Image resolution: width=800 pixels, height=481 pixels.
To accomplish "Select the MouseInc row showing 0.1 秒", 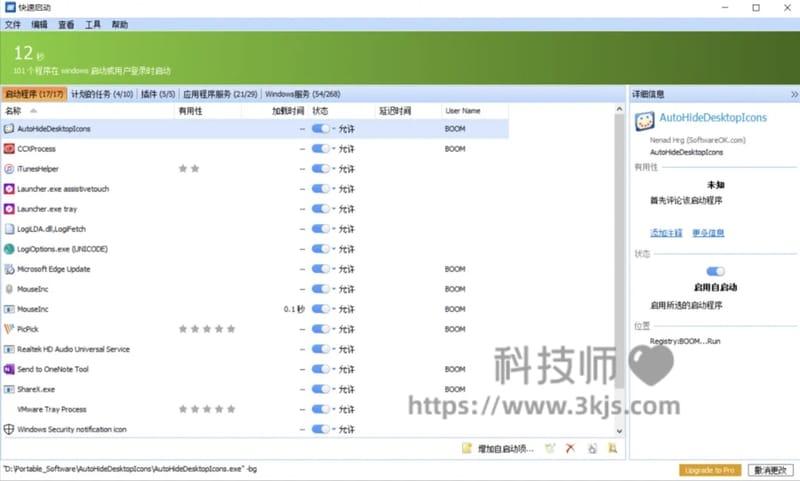I will pos(255,309).
